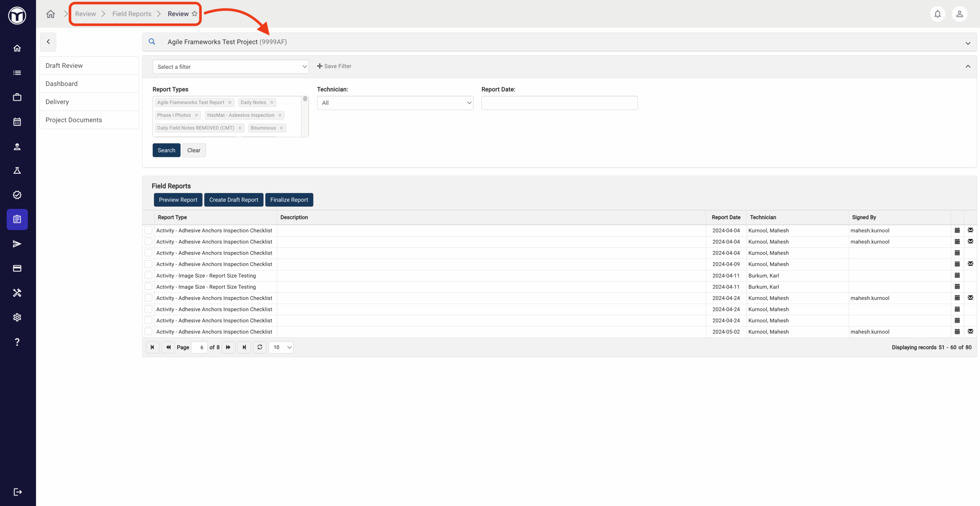The width and height of the screenshot is (980, 506).
Task: Click the Finalize Report button
Action: pyautogui.click(x=289, y=200)
